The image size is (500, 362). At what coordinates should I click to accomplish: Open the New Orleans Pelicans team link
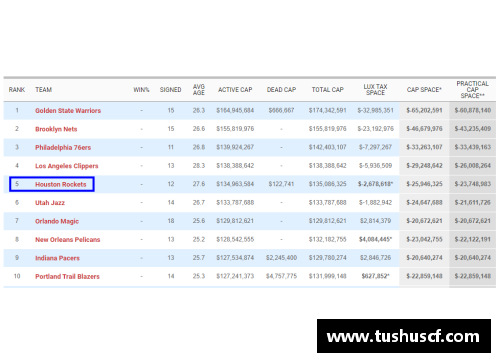pos(68,240)
